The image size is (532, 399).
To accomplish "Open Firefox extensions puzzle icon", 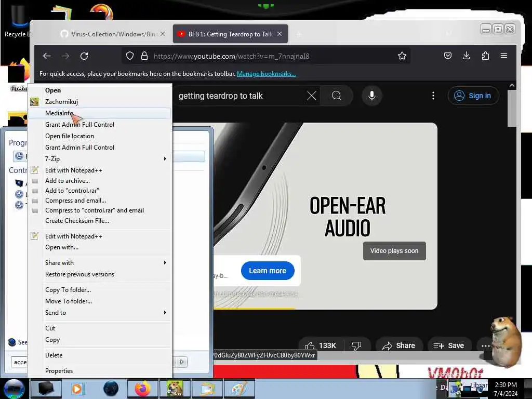I will [x=485, y=56].
